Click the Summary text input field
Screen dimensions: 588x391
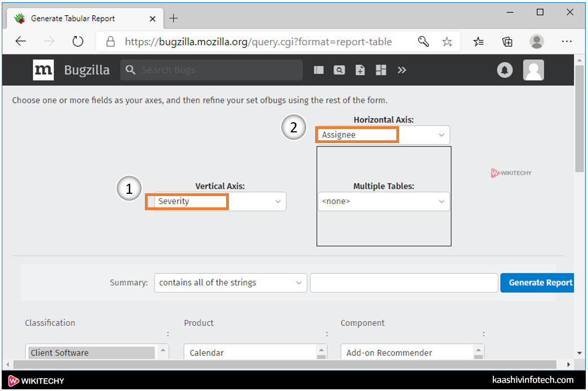(403, 282)
